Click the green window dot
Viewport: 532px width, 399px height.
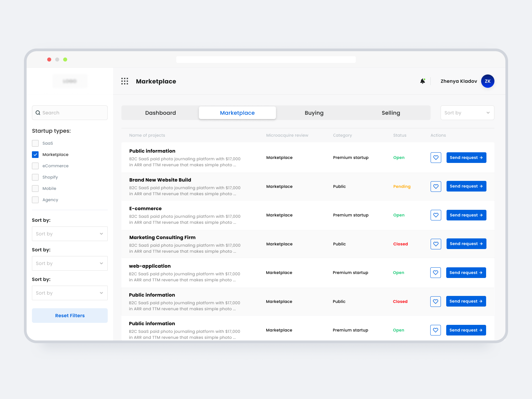coord(65,60)
